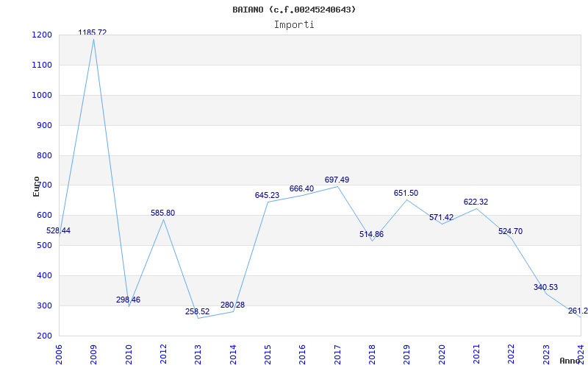The width and height of the screenshot is (588, 368).
Task: Click the 340.53 data label
Action: tap(545, 287)
